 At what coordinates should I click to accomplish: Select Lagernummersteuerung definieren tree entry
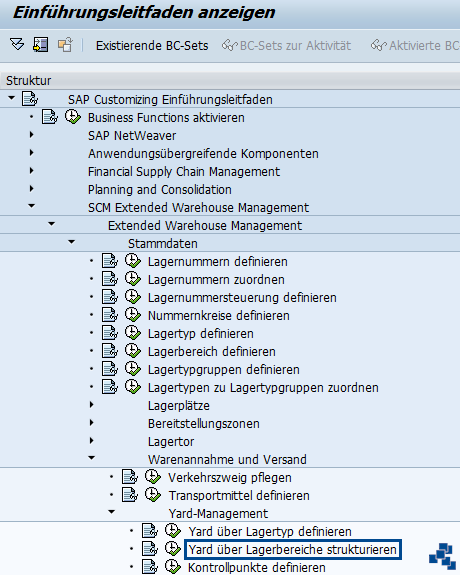(242, 297)
